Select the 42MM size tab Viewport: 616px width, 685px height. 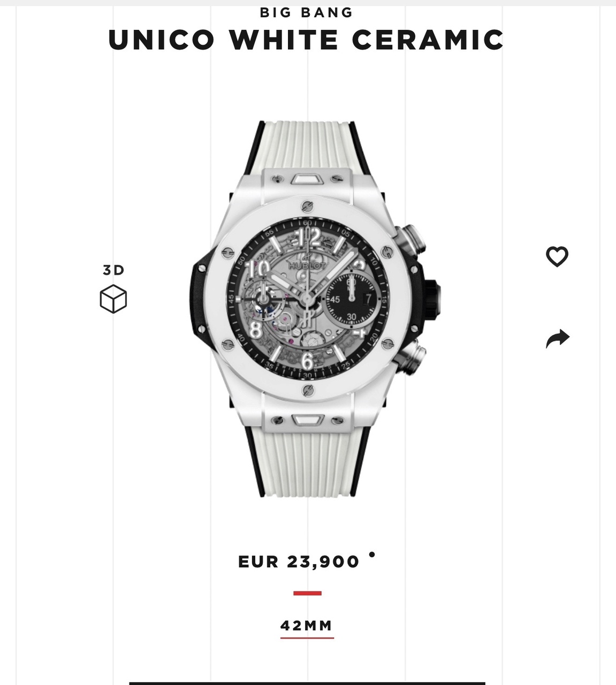click(307, 626)
